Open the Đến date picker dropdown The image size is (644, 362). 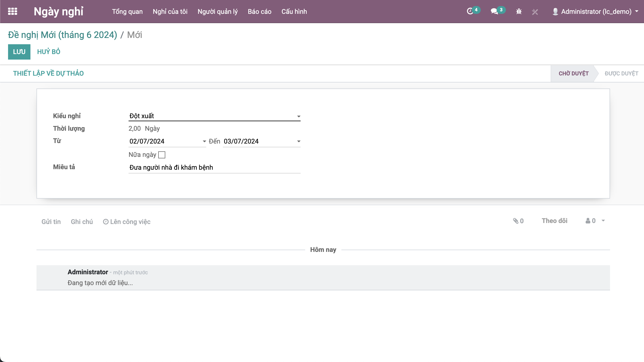299,142
